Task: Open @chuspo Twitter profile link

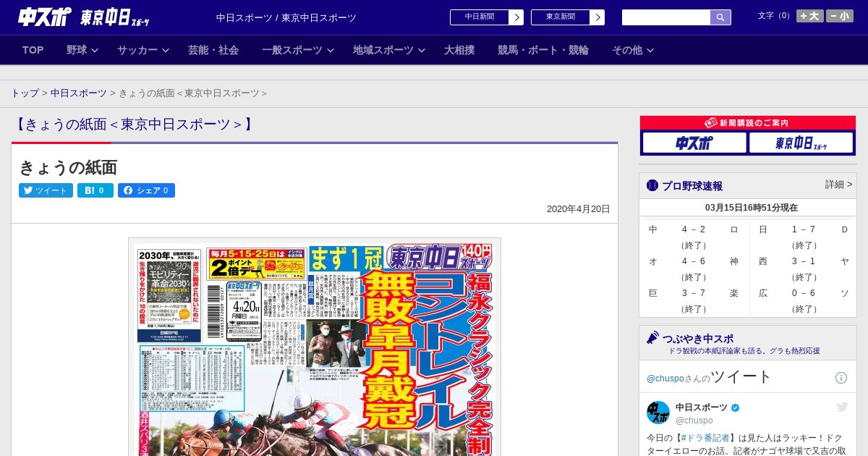Action: point(665,378)
